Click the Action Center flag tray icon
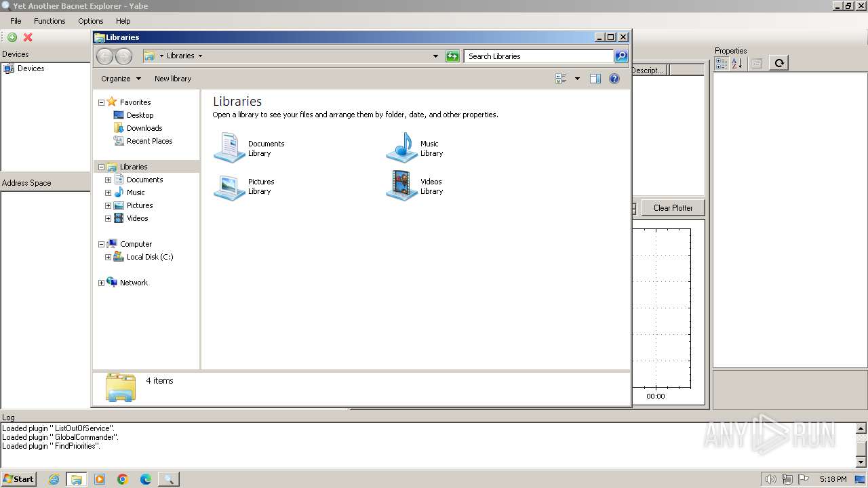 (x=804, y=479)
